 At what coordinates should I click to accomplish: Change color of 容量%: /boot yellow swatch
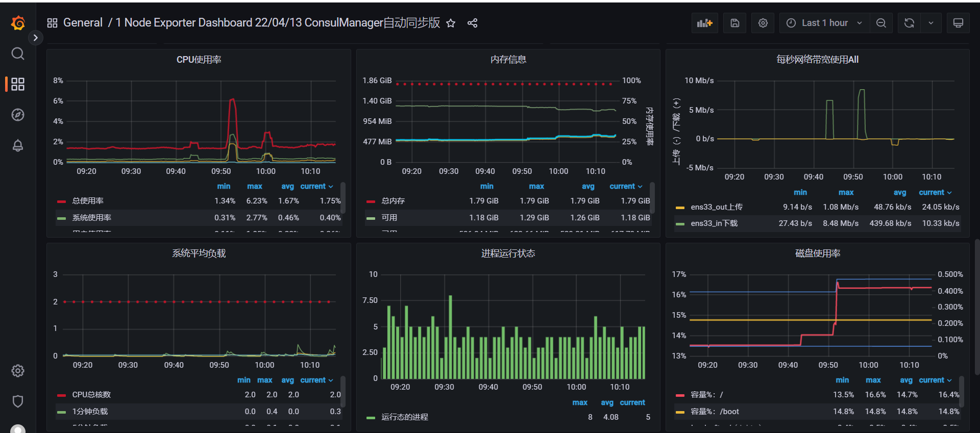(x=680, y=412)
